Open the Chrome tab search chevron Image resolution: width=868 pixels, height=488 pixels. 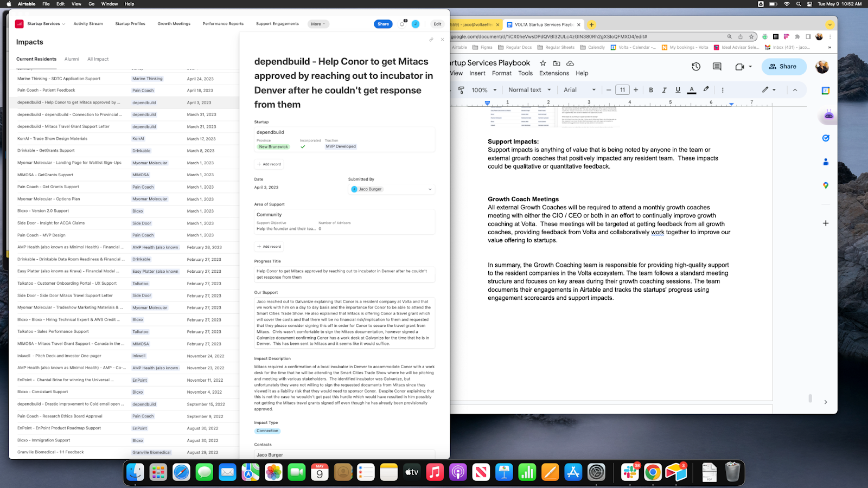(x=830, y=24)
